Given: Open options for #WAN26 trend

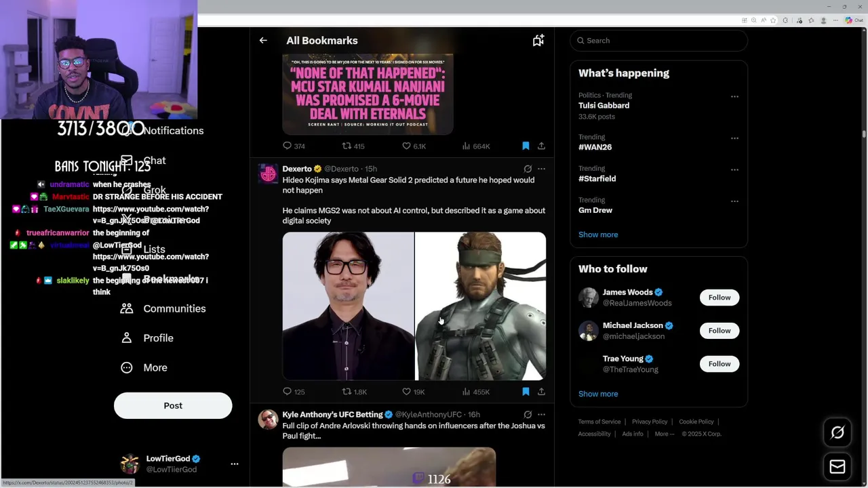Looking at the screenshot, I should pos(734,138).
